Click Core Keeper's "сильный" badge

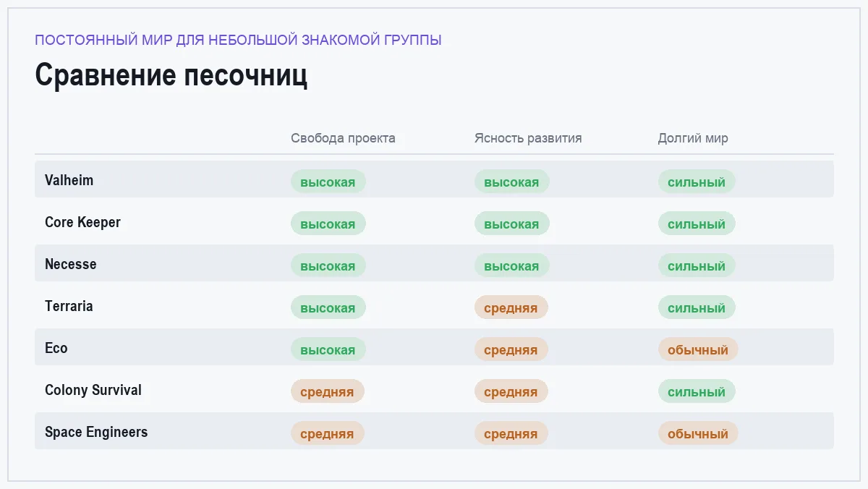pyautogui.click(x=697, y=224)
